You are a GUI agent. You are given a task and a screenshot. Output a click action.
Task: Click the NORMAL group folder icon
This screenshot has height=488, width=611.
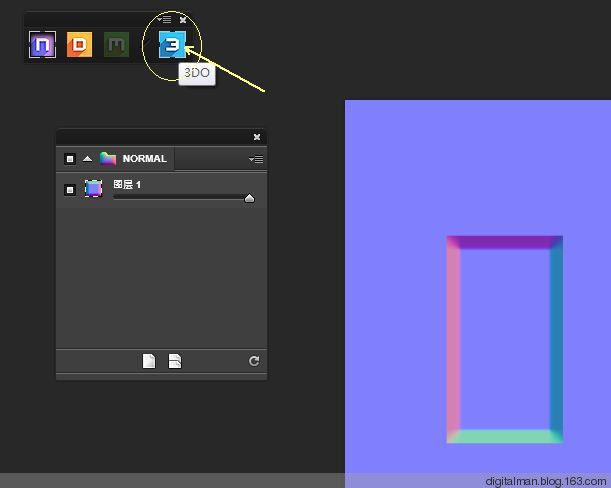pos(108,159)
